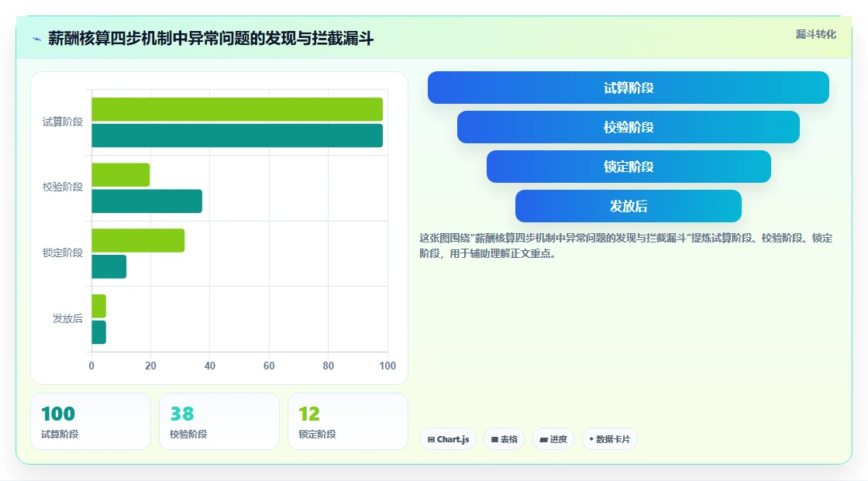Click the teal 试算阶段 chart bar

tap(237, 136)
